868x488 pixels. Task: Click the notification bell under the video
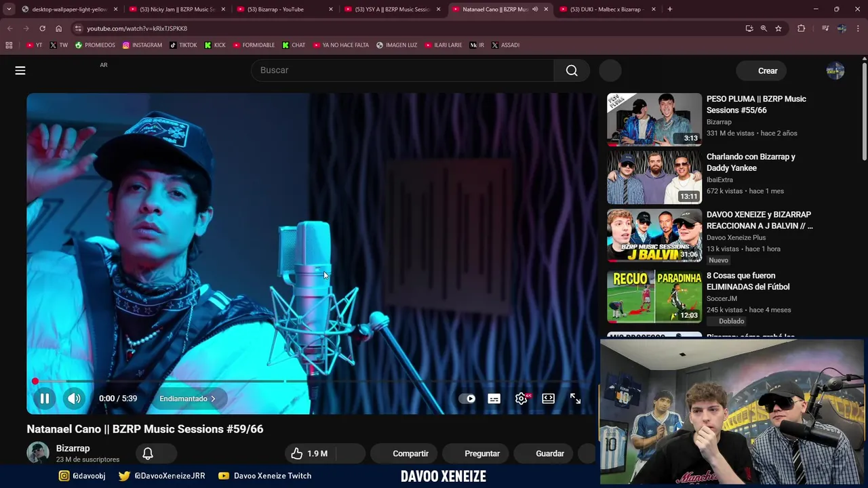pos(148,453)
